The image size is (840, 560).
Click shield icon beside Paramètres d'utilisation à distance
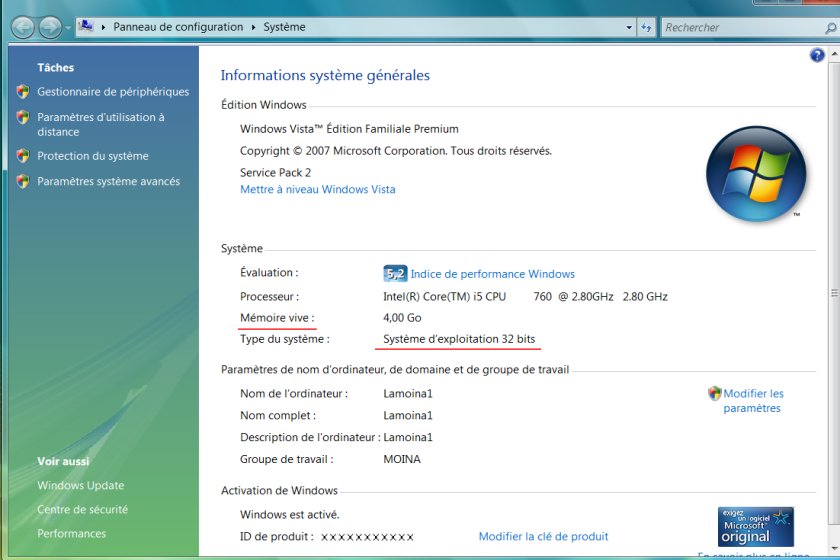click(x=23, y=117)
